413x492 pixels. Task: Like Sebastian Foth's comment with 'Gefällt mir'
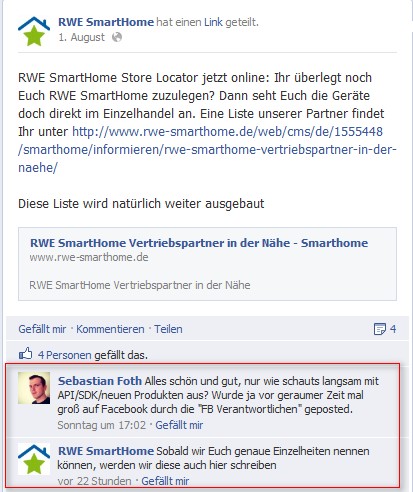(179, 425)
